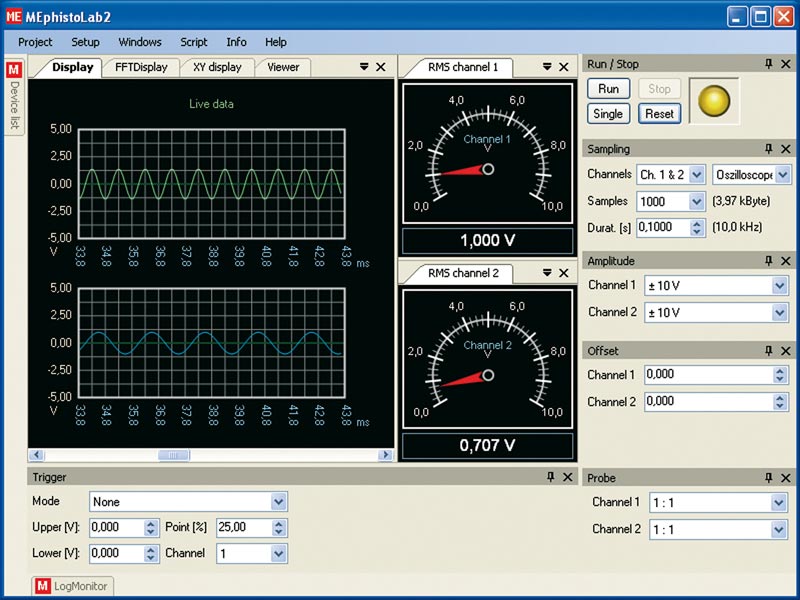Click the Run button
The image size is (800, 600).
608,89
